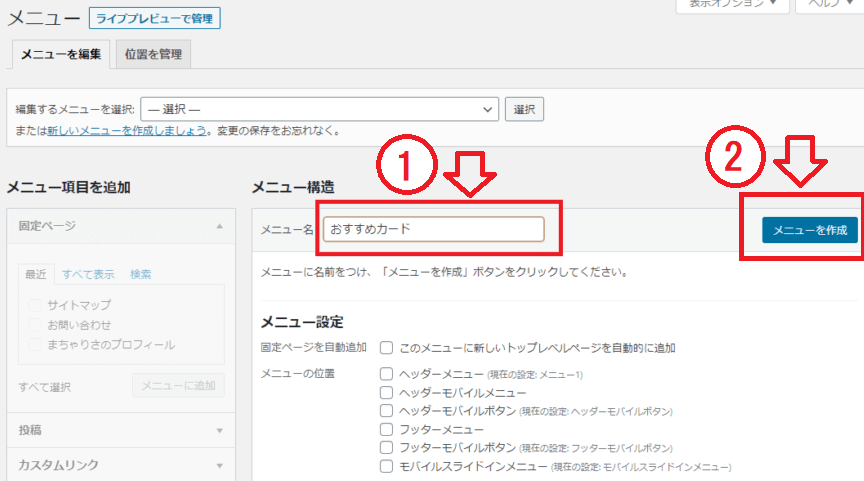Tick the フッターメニュー location checkbox

click(x=386, y=429)
